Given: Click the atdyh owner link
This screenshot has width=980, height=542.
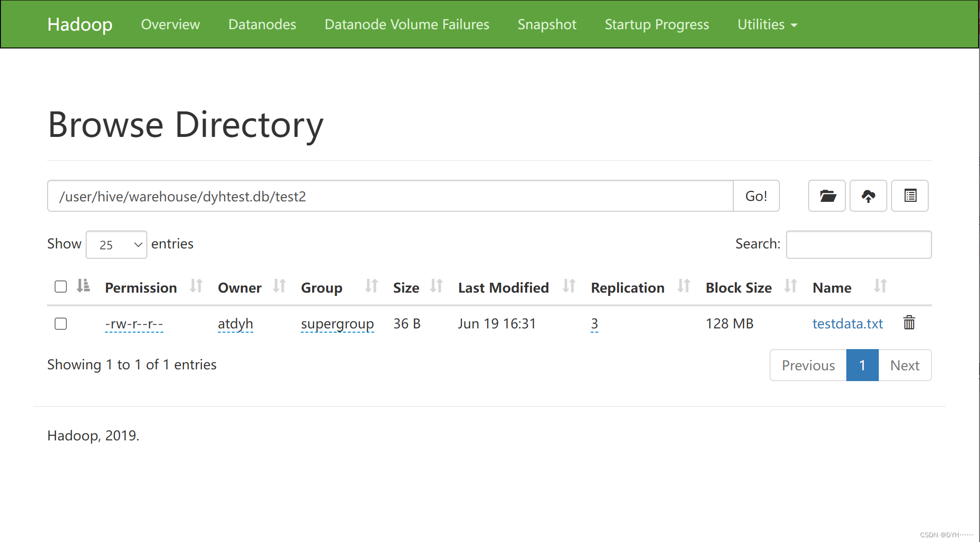Looking at the screenshot, I should pyautogui.click(x=235, y=324).
